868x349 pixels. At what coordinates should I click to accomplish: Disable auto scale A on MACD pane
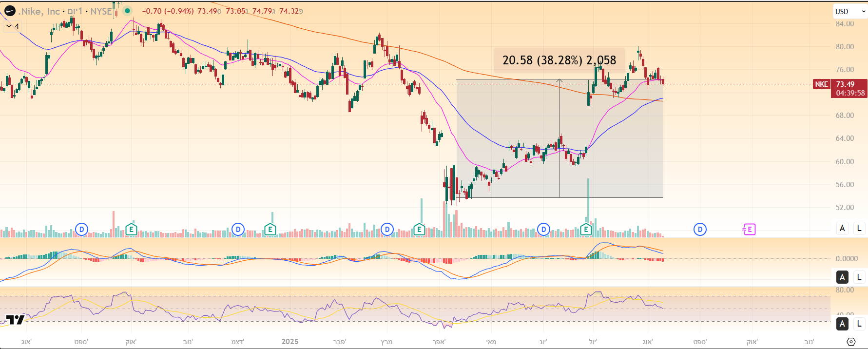coord(842,277)
